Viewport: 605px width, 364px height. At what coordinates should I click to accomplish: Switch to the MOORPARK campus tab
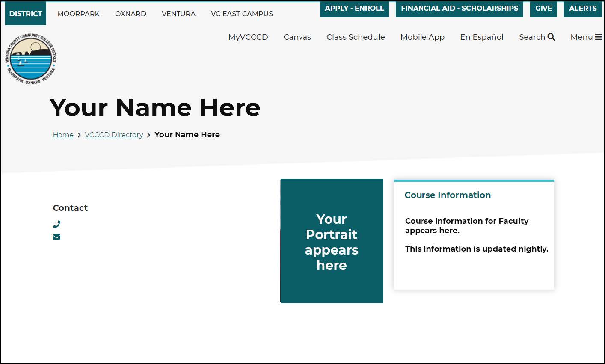click(78, 14)
